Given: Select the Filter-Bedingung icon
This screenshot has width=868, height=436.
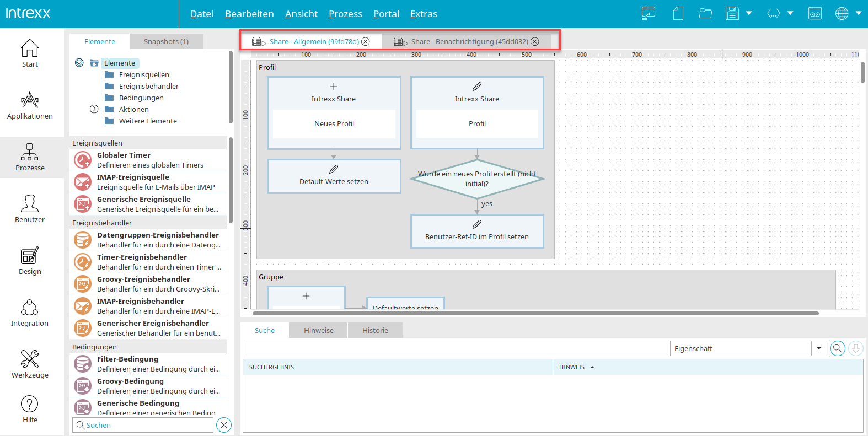Looking at the screenshot, I should tap(83, 364).
